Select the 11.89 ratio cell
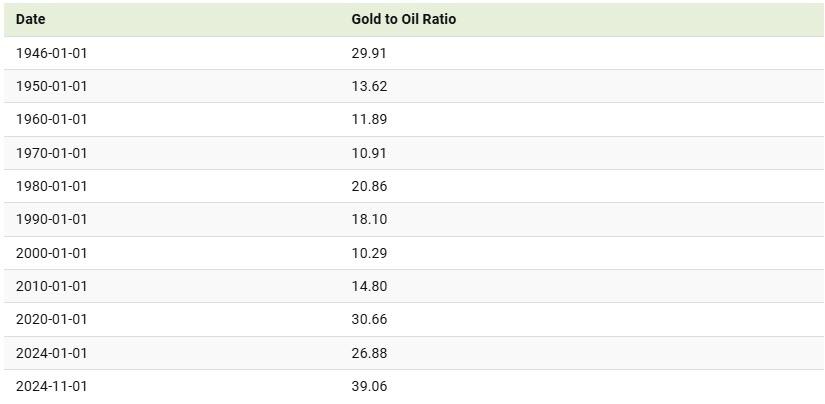The width and height of the screenshot is (825, 404). [x=369, y=119]
